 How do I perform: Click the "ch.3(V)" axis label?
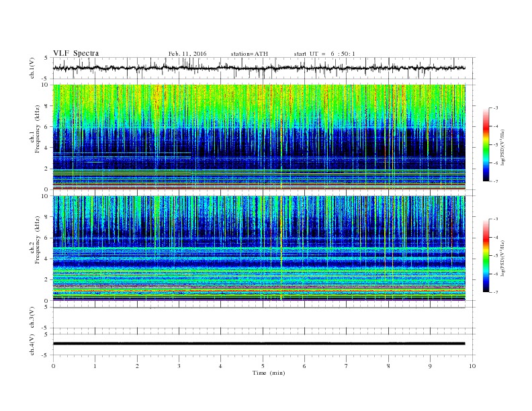(x=32, y=318)
